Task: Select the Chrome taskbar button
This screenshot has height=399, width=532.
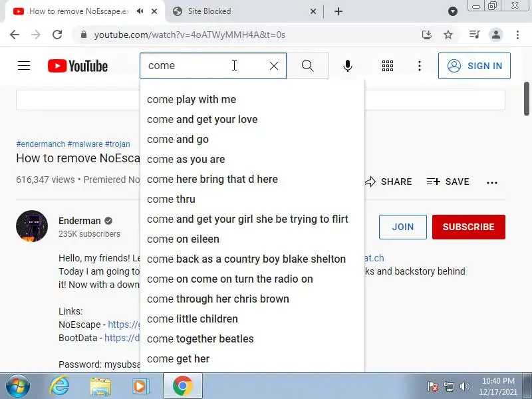Action: 182,386
